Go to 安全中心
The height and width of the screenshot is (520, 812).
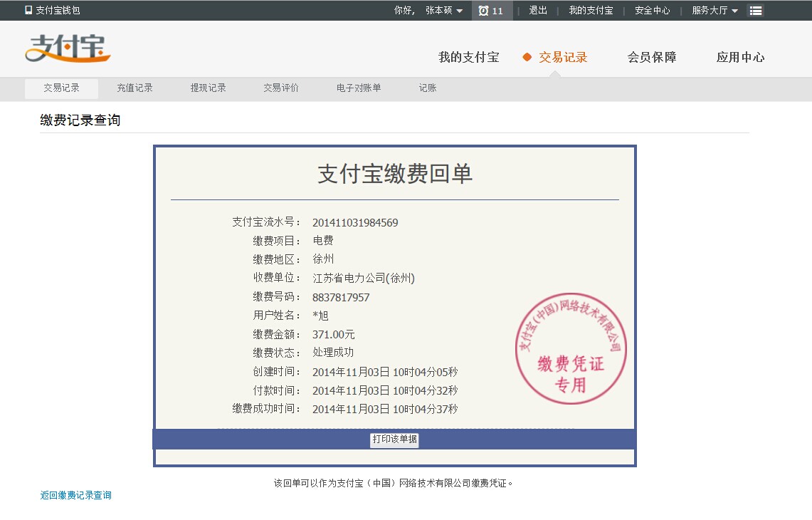click(652, 11)
